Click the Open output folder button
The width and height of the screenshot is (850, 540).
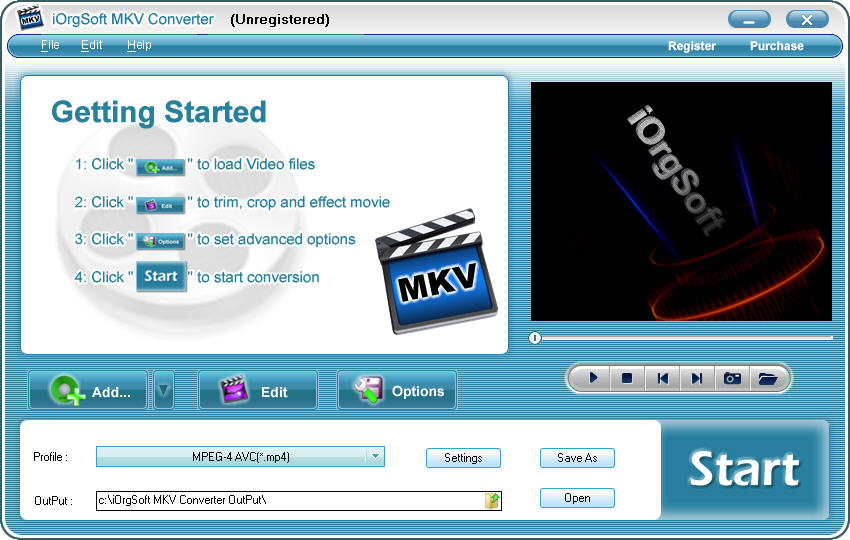point(577,498)
